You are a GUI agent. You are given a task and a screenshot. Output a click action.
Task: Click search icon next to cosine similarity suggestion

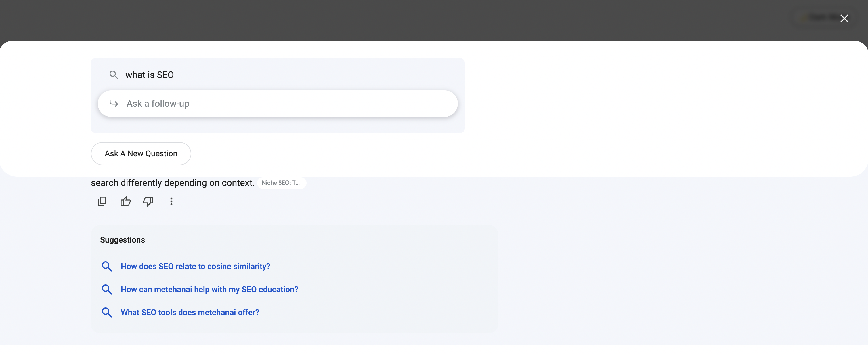tap(106, 266)
